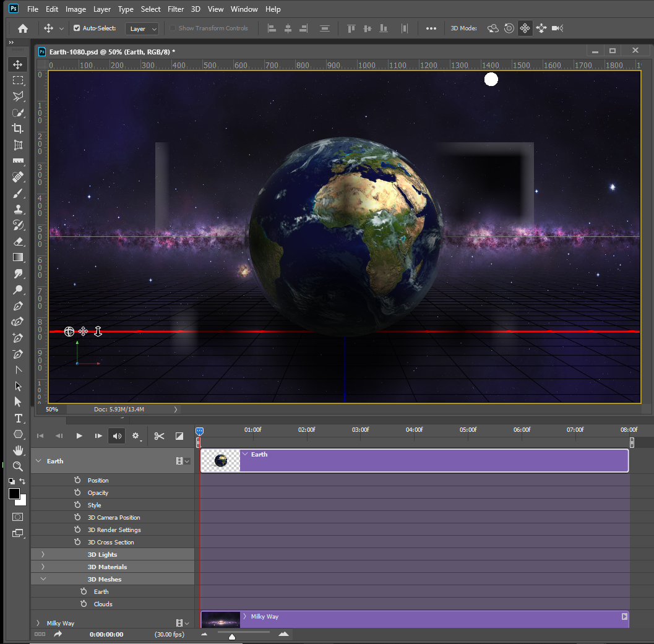Screen dimensions: 654x644
Task: Expand the 3D Lights group
Action: pyautogui.click(x=42, y=554)
